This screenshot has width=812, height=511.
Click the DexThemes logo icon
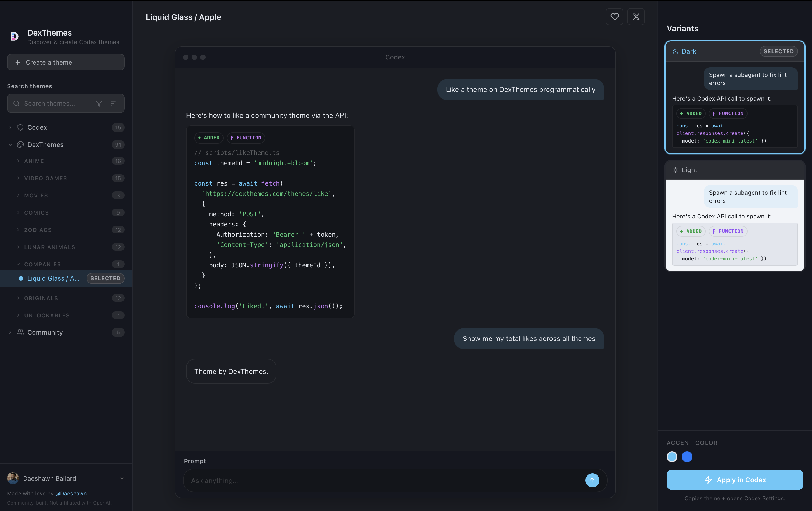pyautogui.click(x=14, y=36)
